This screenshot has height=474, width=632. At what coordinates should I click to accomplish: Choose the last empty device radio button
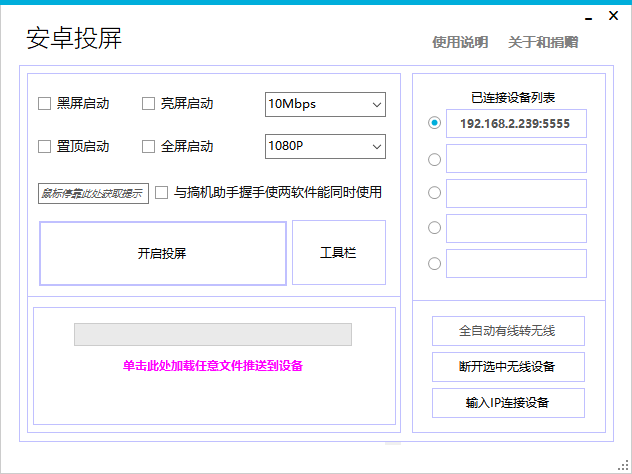click(434, 264)
